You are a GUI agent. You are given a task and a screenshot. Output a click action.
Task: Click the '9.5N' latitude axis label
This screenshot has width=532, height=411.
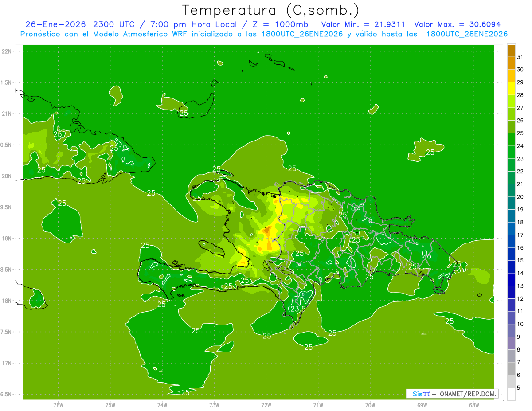[x=7, y=207]
